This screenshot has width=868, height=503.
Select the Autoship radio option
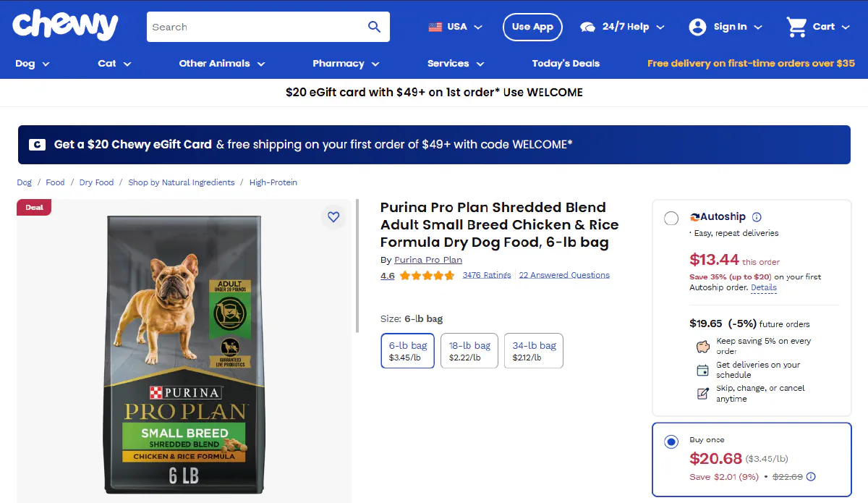click(x=671, y=218)
